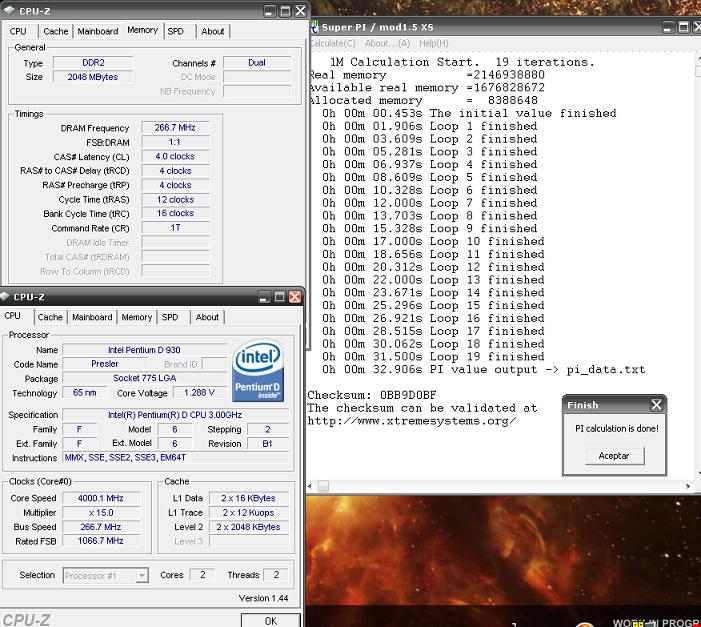Viewport: 701px width, 627px height.
Task: Click the Super PI horizontal scrollbar thumb
Action: coord(323,486)
